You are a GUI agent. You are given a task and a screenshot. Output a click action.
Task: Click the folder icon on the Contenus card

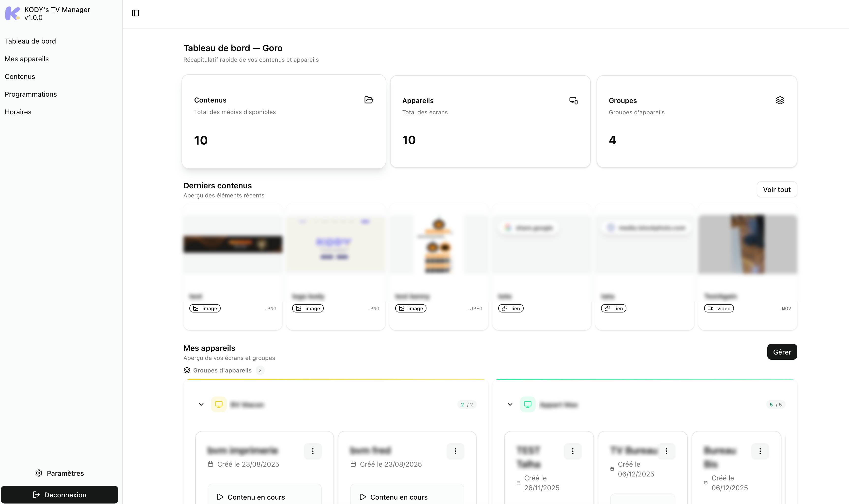point(369,100)
